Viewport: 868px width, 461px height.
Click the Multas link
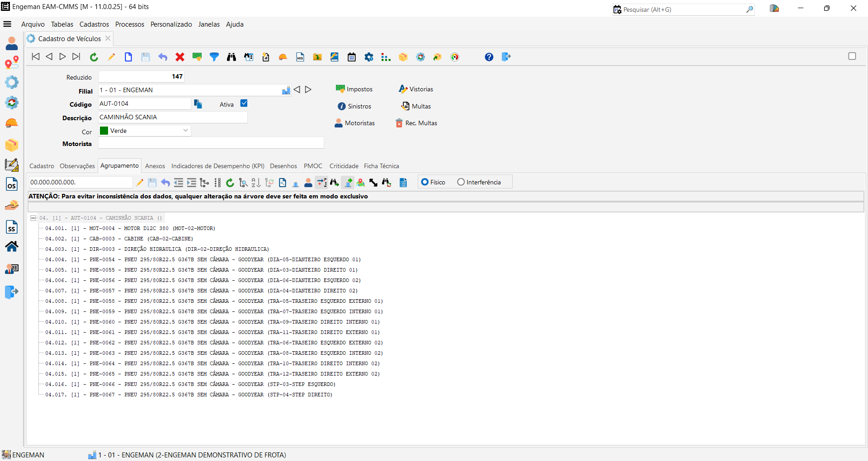click(x=421, y=106)
